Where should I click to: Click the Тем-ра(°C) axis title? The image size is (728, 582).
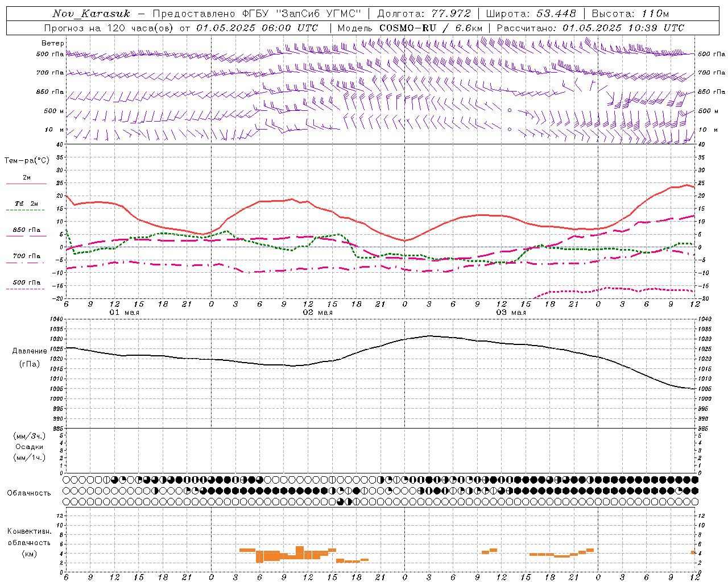(x=27, y=161)
